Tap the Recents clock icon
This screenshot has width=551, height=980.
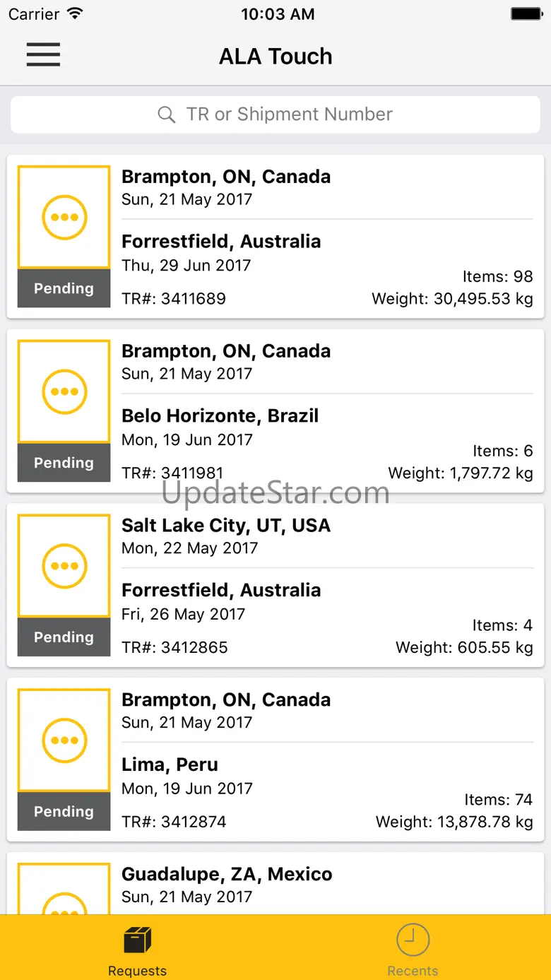tap(413, 940)
